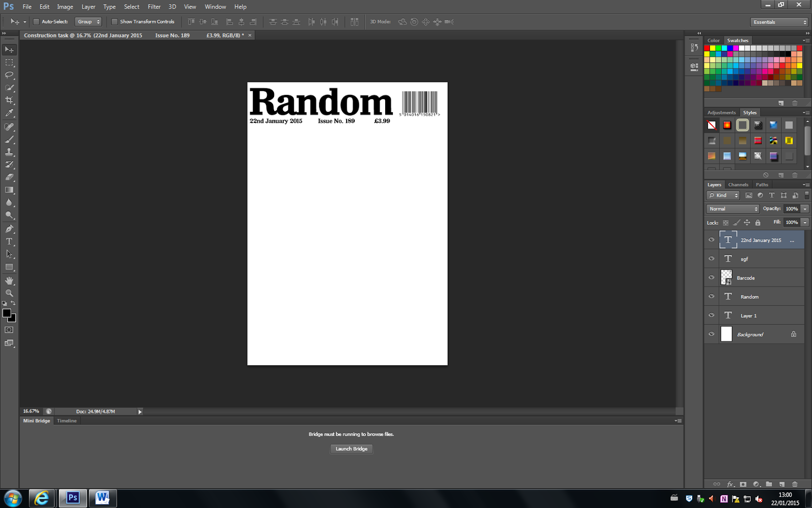Select the Brush tool
Viewport: 812px width, 508px height.
(x=9, y=139)
